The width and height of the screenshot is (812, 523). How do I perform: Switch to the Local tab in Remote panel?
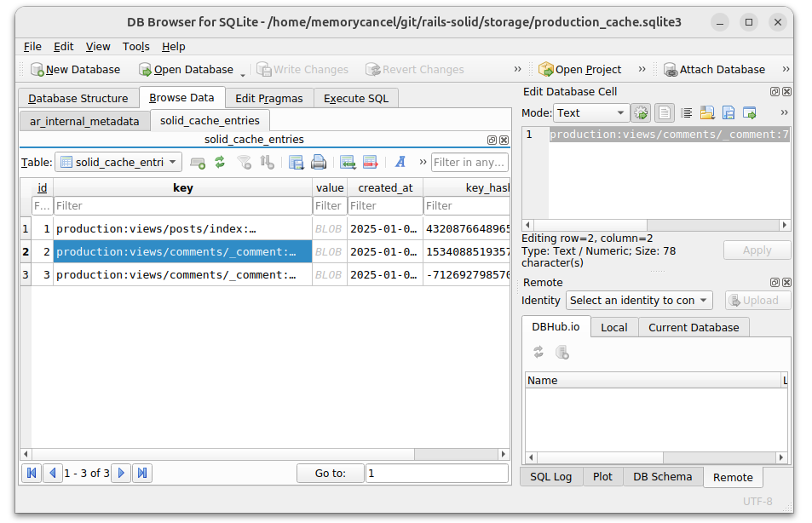click(614, 327)
